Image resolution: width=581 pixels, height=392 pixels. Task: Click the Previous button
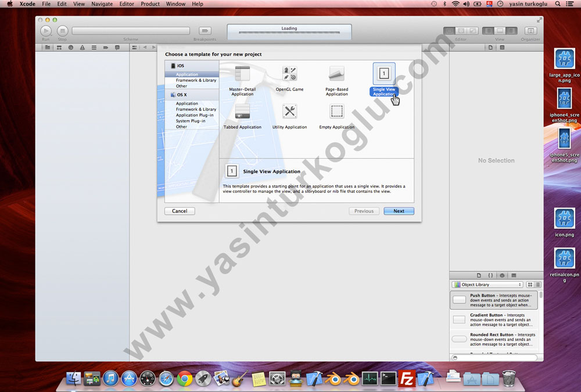[364, 211]
